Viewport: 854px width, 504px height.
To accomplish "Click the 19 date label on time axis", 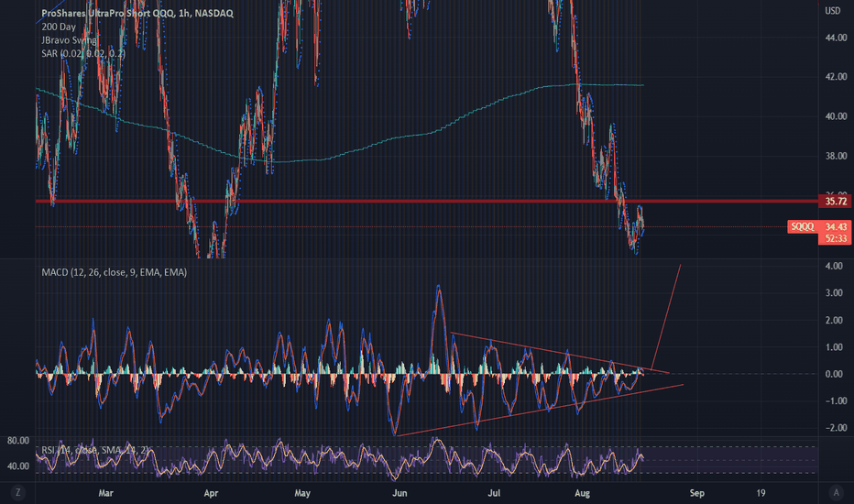I will (x=761, y=493).
